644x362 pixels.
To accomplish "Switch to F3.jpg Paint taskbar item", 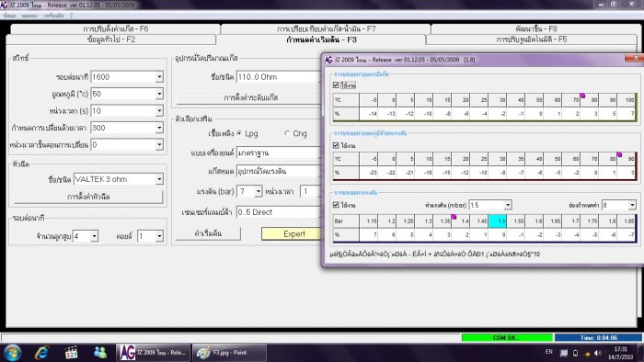I will (x=228, y=353).
